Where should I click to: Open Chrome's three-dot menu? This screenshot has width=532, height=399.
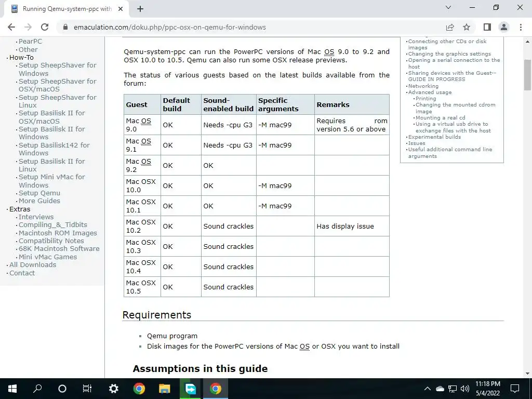coord(521,27)
